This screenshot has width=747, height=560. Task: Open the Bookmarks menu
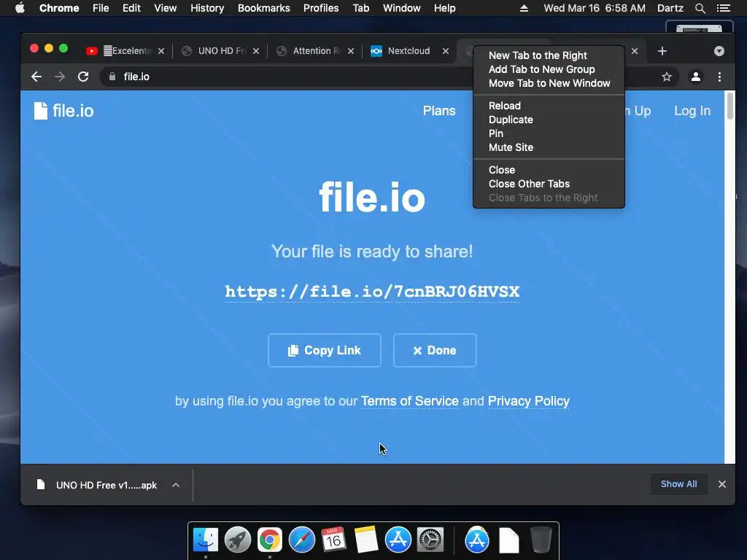tap(264, 8)
